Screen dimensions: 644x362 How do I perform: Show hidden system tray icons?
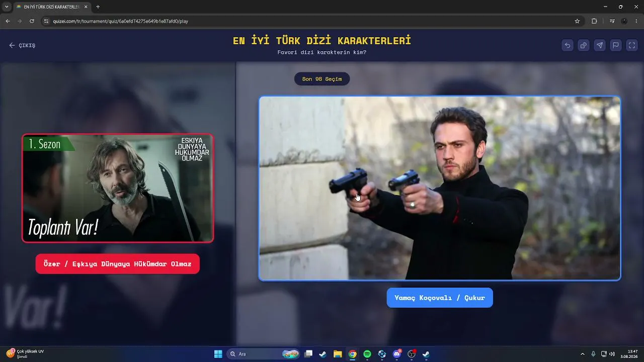pyautogui.click(x=583, y=354)
